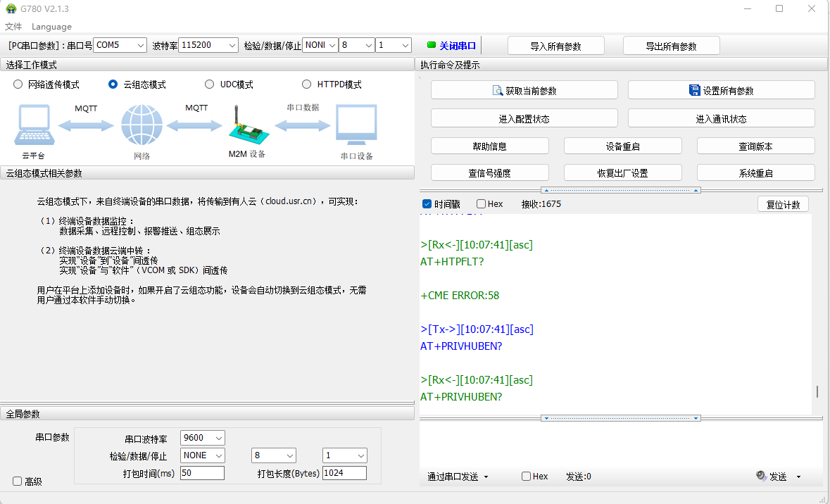This screenshot has width=830, height=504.
Task: Click the 发送 send icon button
Action: point(771,477)
